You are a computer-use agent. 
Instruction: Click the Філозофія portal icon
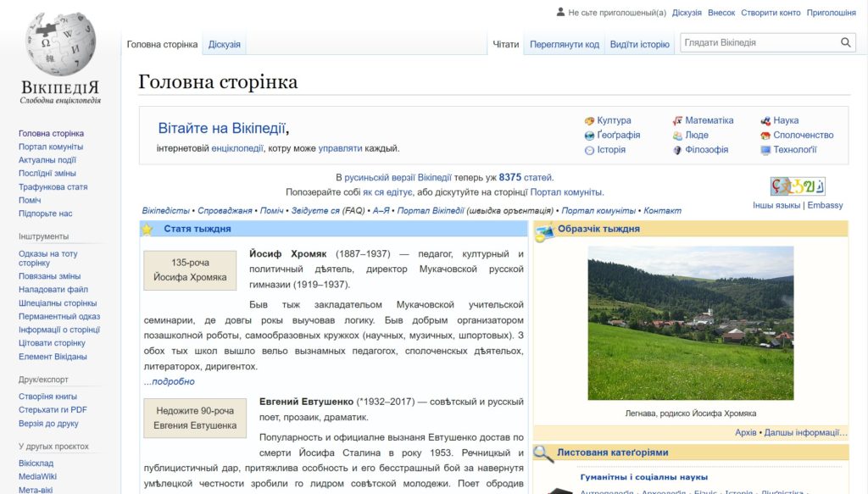tap(677, 150)
